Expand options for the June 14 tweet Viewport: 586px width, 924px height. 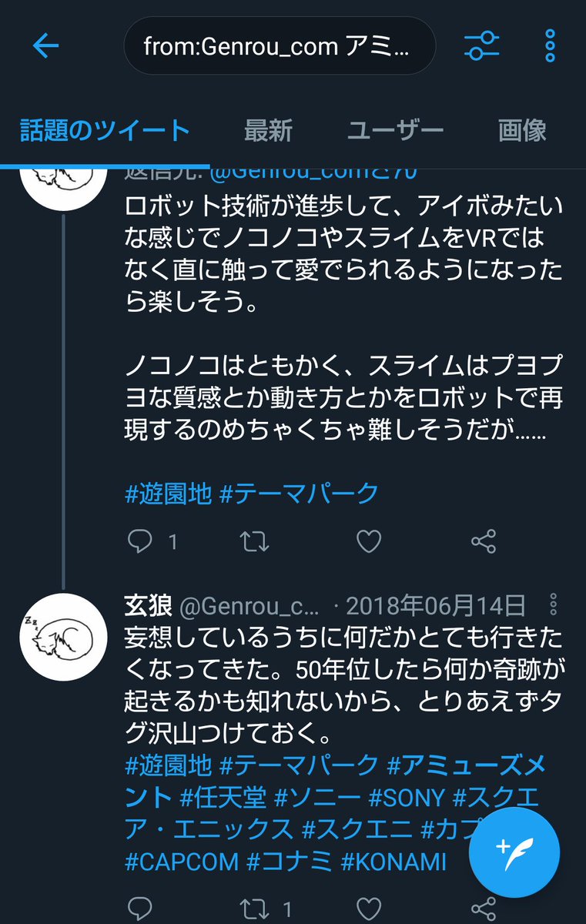point(553,605)
